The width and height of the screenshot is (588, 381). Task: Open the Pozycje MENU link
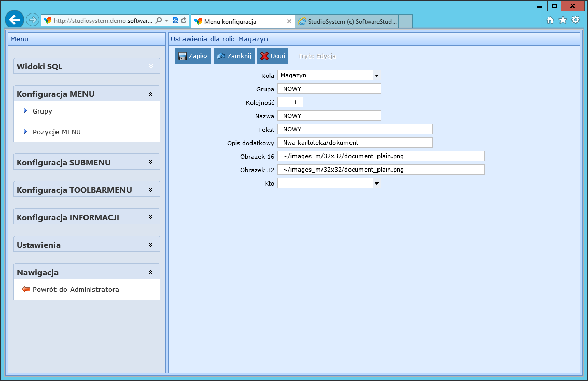click(57, 132)
